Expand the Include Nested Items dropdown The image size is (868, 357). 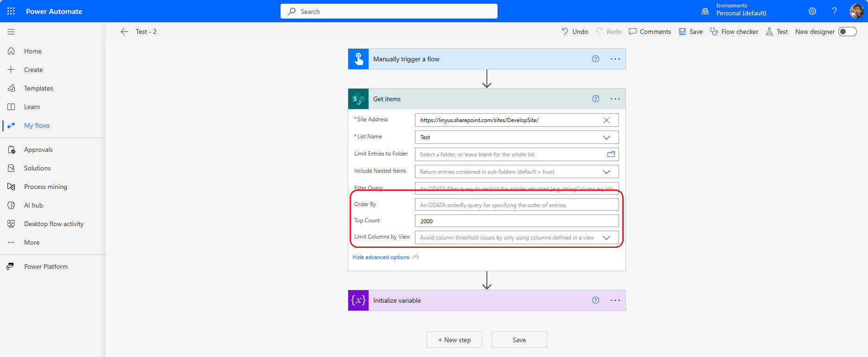(x=606, y=172)
